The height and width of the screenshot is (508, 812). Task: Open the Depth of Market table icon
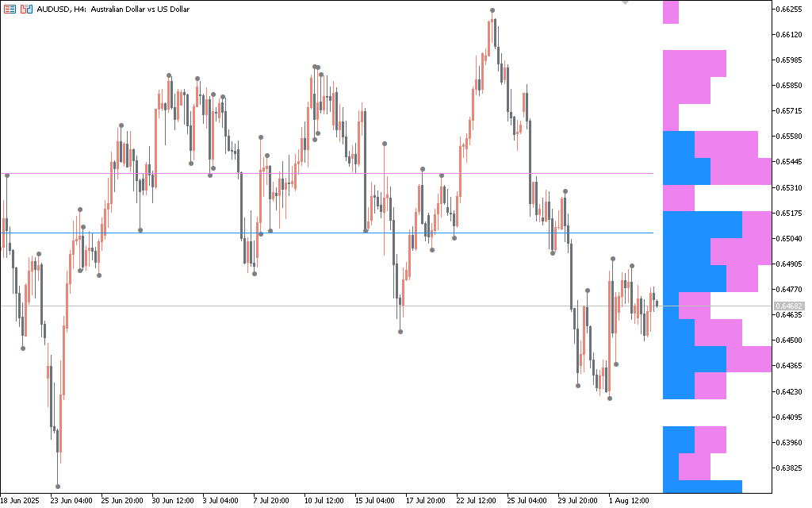10,9
